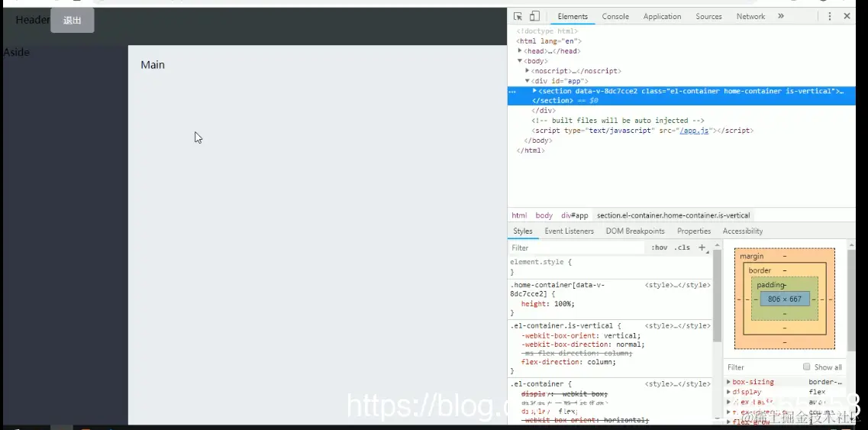Click the border label in box model
The height and width of the screenshot is (430, 868).
(760, 270)
